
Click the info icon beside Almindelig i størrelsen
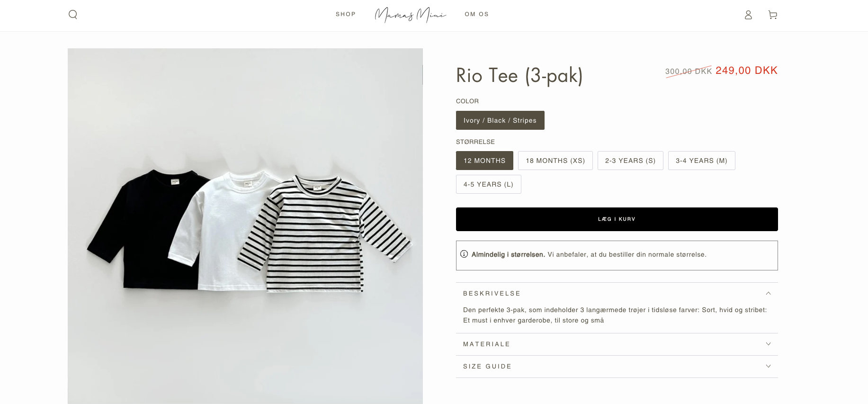pyautogui.click(x=464, y=254)
